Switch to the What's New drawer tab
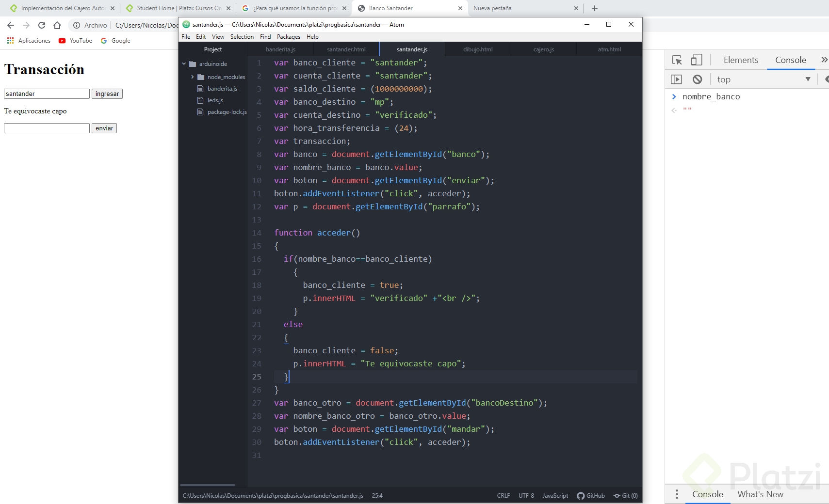The height and width of the screenshot is (504, 829). 760,494
